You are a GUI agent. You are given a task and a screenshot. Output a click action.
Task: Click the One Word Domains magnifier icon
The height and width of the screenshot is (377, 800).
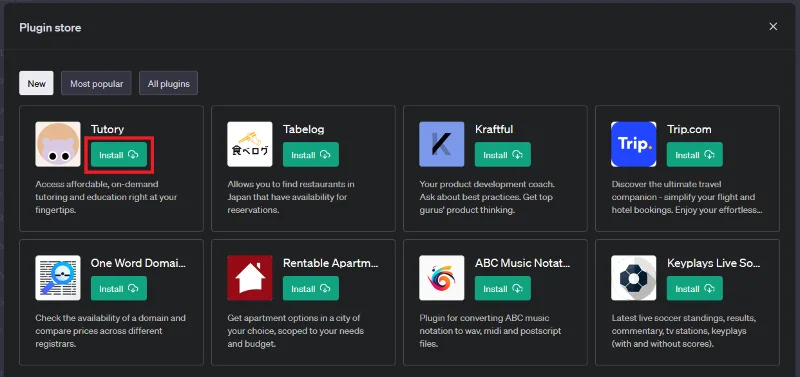coord(58,278)
